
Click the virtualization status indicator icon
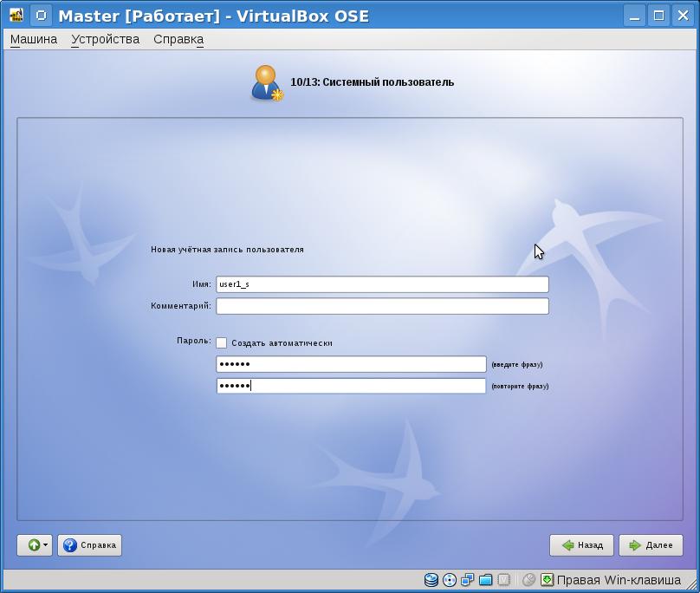(504, 580)
